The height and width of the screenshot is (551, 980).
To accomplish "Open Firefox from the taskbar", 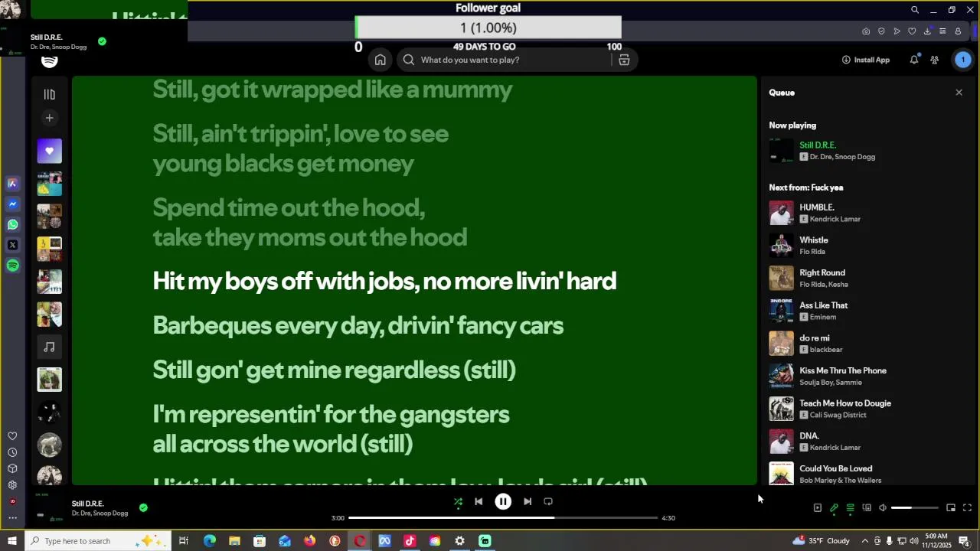I will pyautogui.click(x=309, y=541).
